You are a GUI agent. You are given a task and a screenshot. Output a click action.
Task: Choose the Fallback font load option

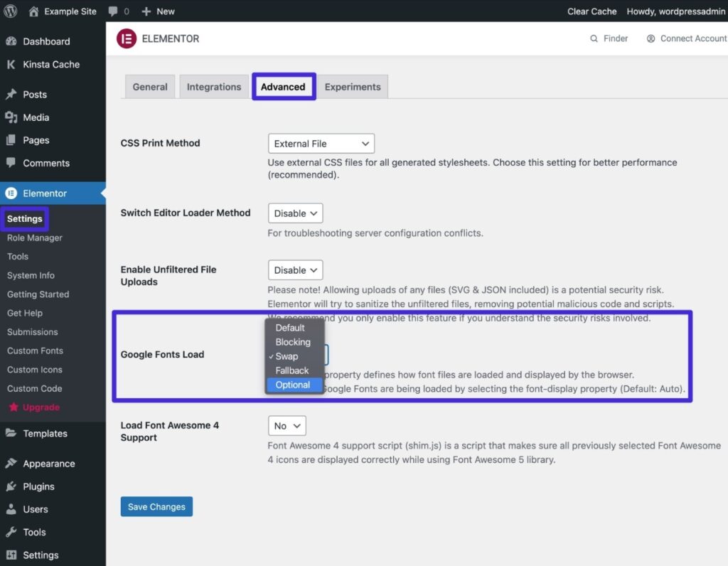[292, 370]
